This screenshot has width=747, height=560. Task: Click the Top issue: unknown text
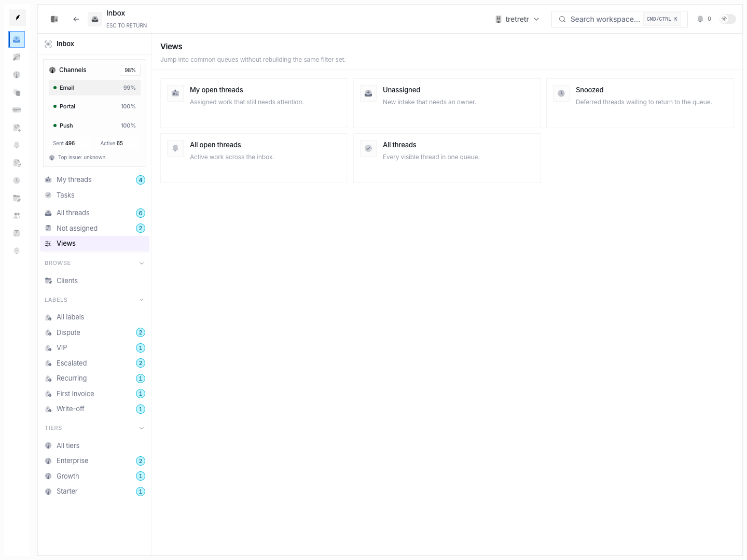[81, 158]
